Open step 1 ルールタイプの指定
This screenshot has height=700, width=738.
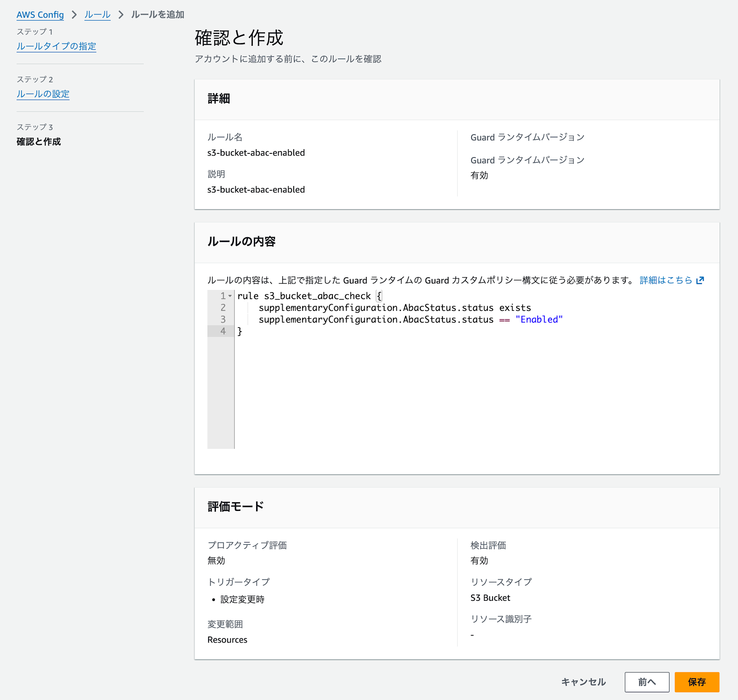pyautogui.click(x=56, y=46)
